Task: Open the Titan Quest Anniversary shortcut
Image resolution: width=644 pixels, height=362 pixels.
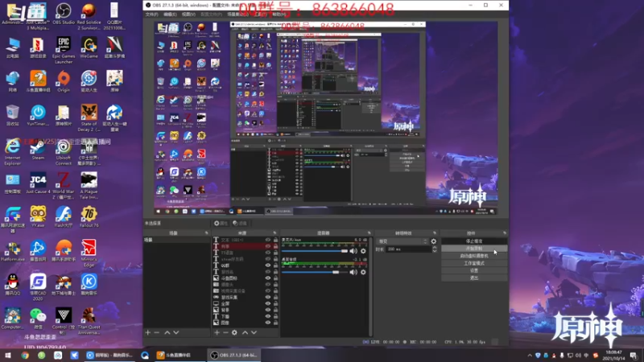Action: point(89,321)
